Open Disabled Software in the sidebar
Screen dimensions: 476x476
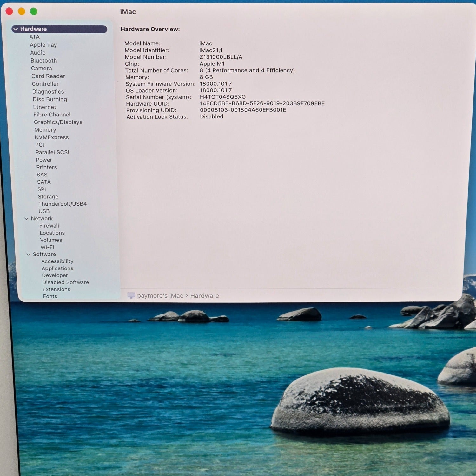pyautogui.click(x=65, y=282)
